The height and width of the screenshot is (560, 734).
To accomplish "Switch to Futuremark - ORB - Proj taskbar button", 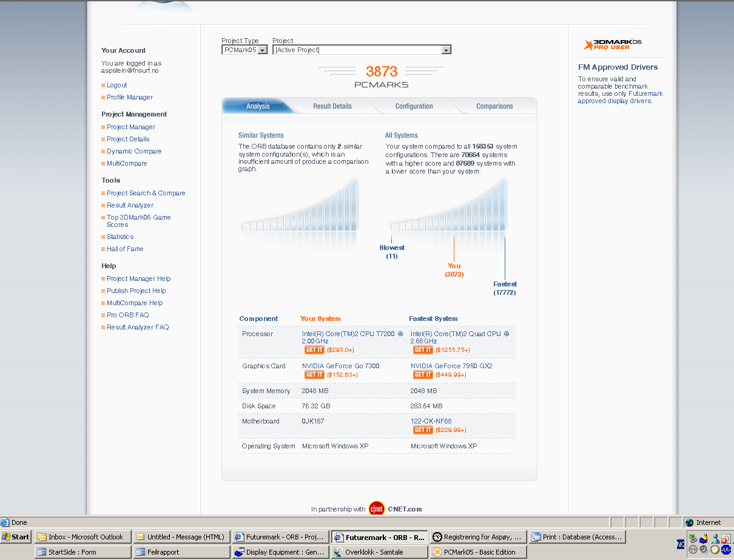I will click(281, 537).
